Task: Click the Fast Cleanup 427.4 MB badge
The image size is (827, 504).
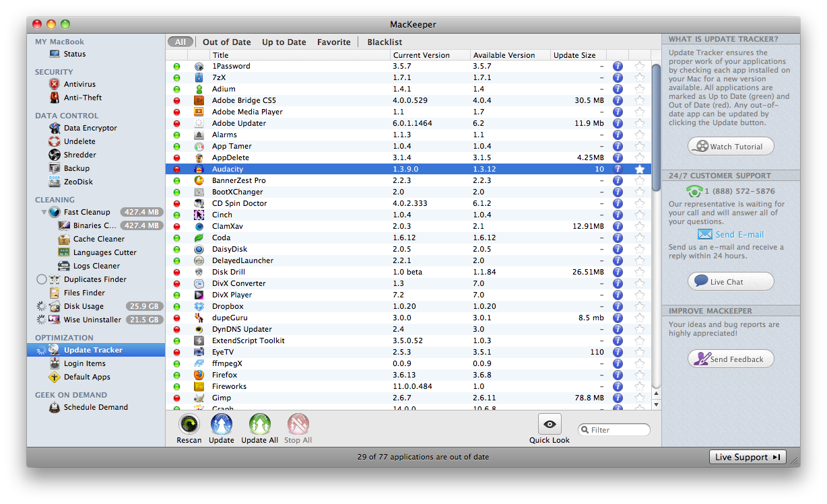Action: tap(141, 212)
